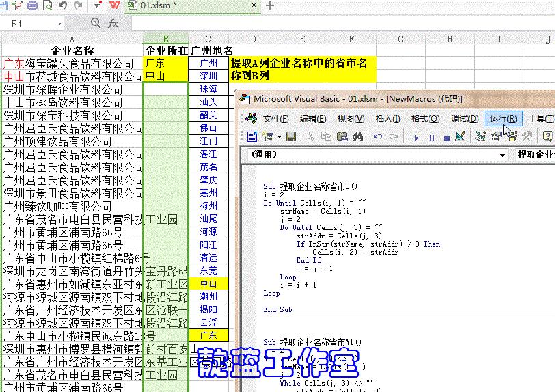Viewport: 555px width, 392px height.
Task: Open print preview in WPS toolbar
Action: coord(47,5)
